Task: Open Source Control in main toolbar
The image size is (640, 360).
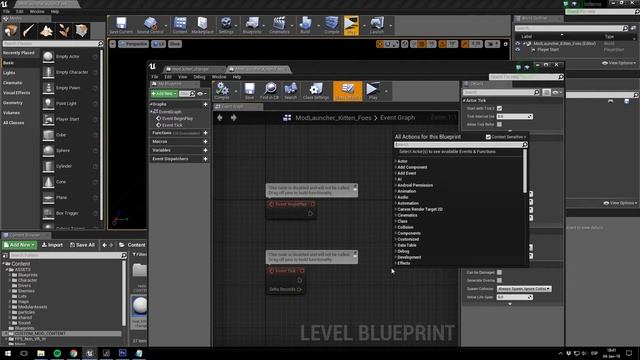Action: (150, 25)
